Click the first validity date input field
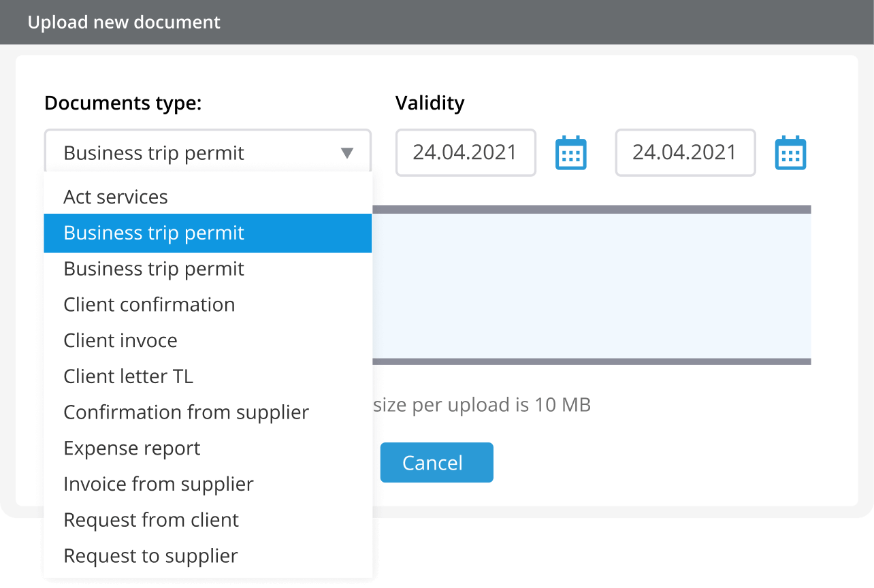This screenshot has height=588, width=874. 465,152
